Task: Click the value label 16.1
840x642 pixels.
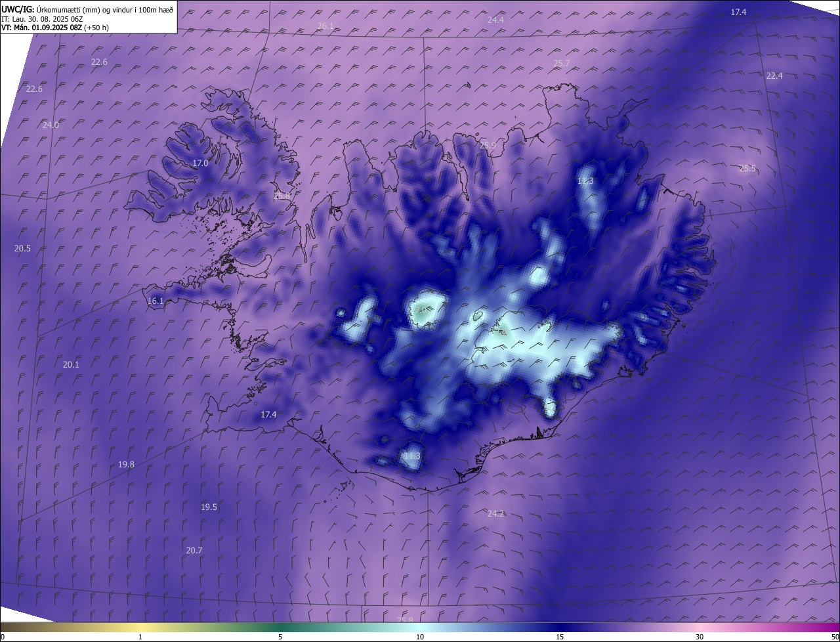Action: click(x=156, y=301)
